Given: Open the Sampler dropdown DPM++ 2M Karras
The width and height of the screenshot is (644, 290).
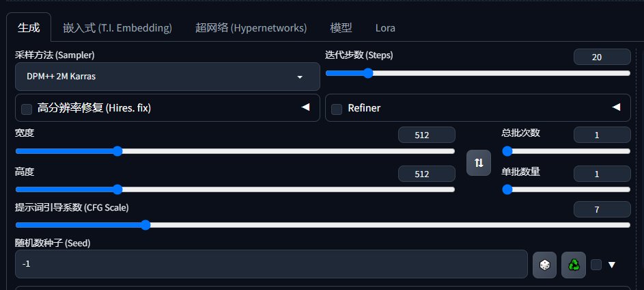Looking at the screenshot, I should pyautogui.click(x=167, y=77).
